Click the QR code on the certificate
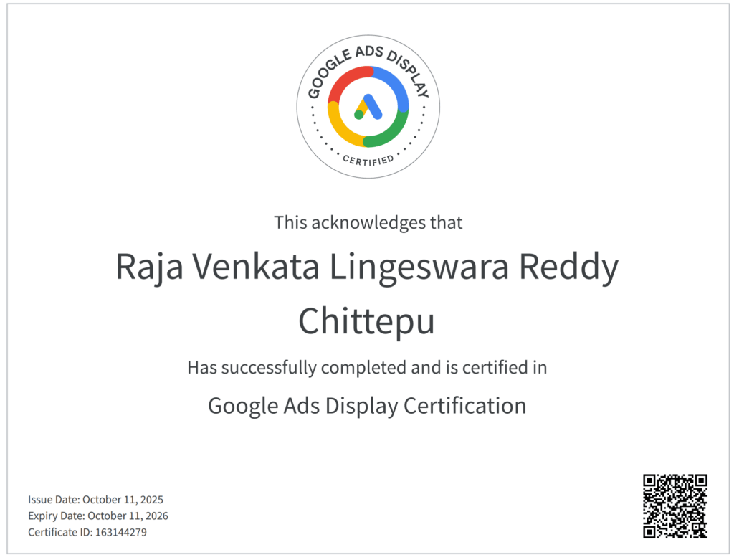 675,506
